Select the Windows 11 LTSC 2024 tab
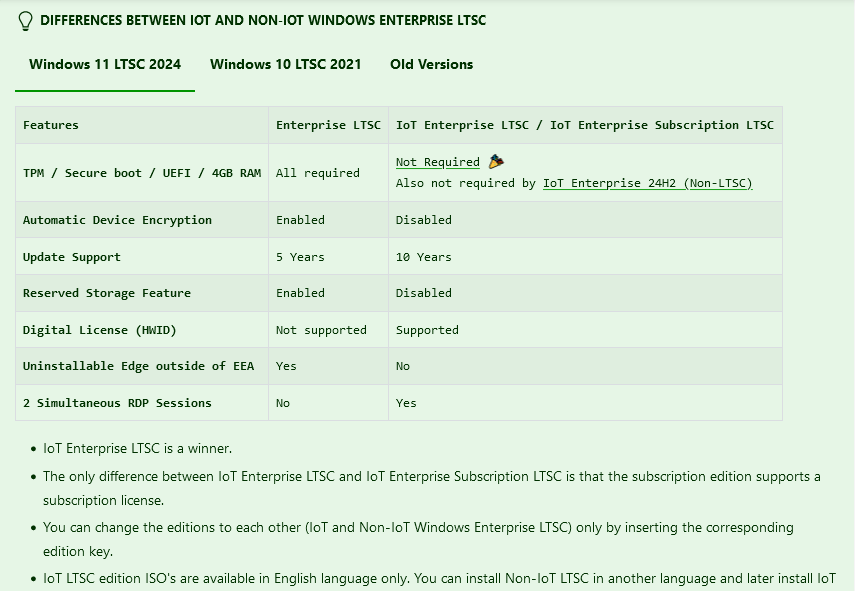 tap(105, 64)
